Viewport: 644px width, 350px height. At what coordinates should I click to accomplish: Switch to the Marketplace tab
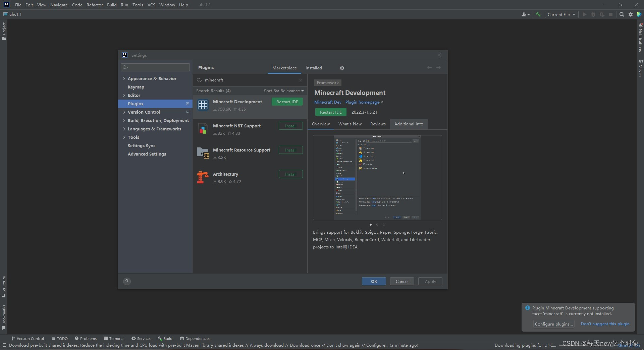coord(284,68)
